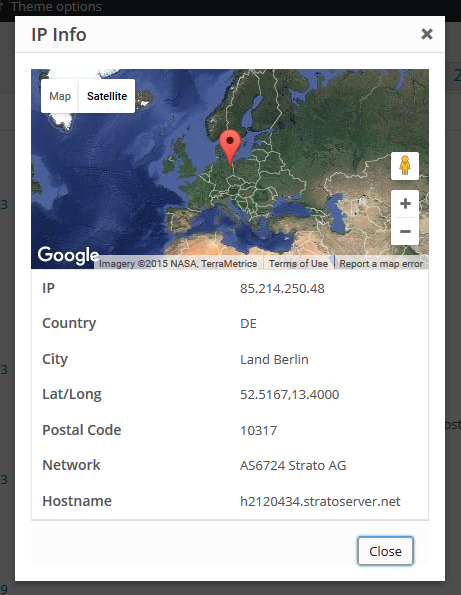Zoom out on the map
The height and width of the screenshot is (595, 461).
point(405,231)
